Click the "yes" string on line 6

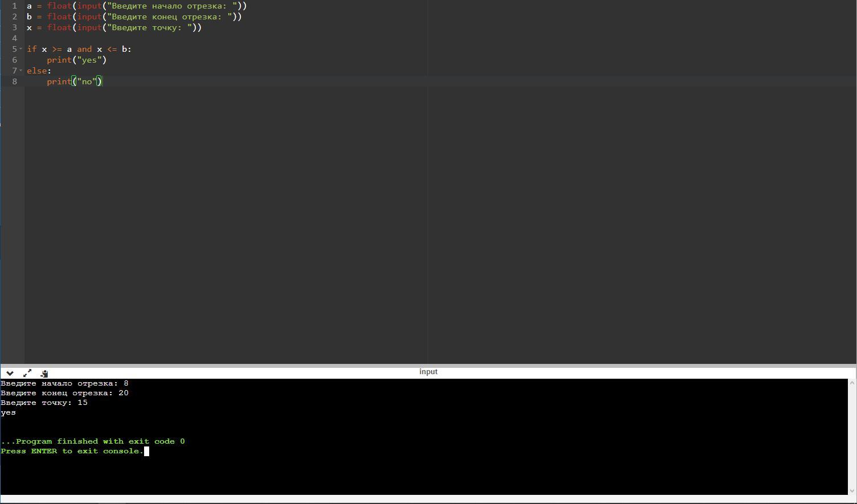[x=89, y=60]
